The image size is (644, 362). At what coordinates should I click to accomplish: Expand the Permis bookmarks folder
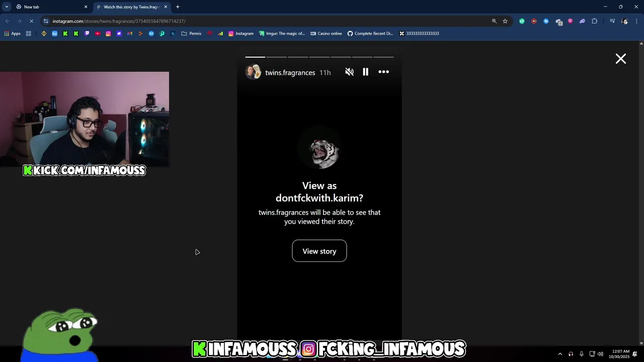point(191,34)
